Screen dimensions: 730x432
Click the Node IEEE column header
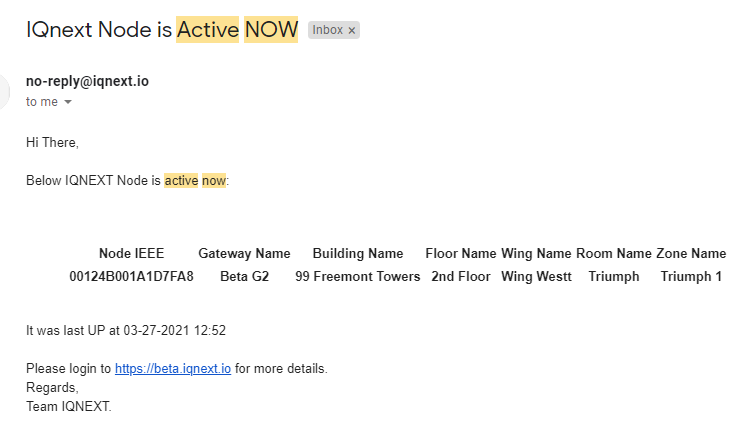[x=131, y=253]
